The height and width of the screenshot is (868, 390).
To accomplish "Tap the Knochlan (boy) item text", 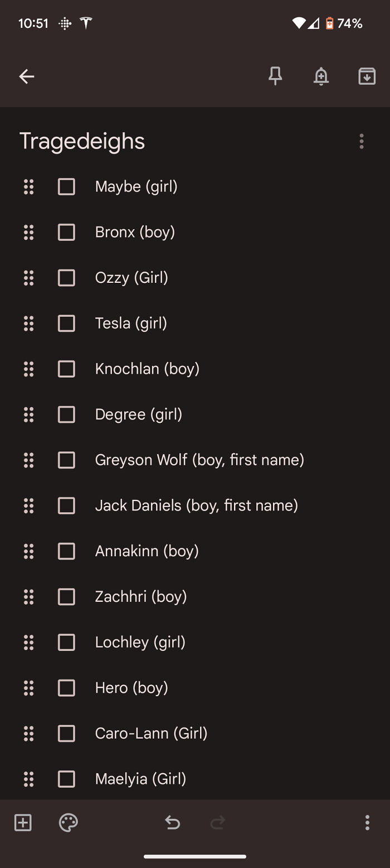I will click(147, 369).
